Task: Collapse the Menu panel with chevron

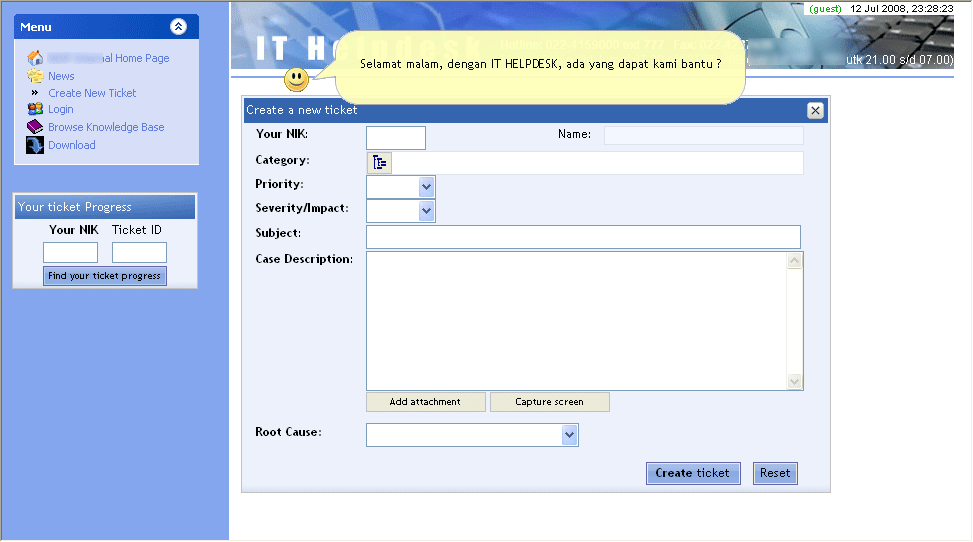Action: click(178, 27)
